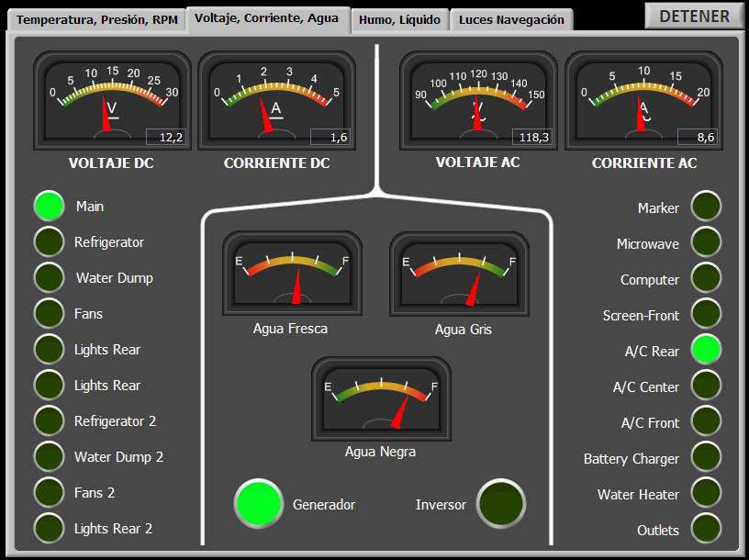This screenshot has width=749, height=560.
Task: Activate the Battery Charger indicator
Action: tap(706, 457)
